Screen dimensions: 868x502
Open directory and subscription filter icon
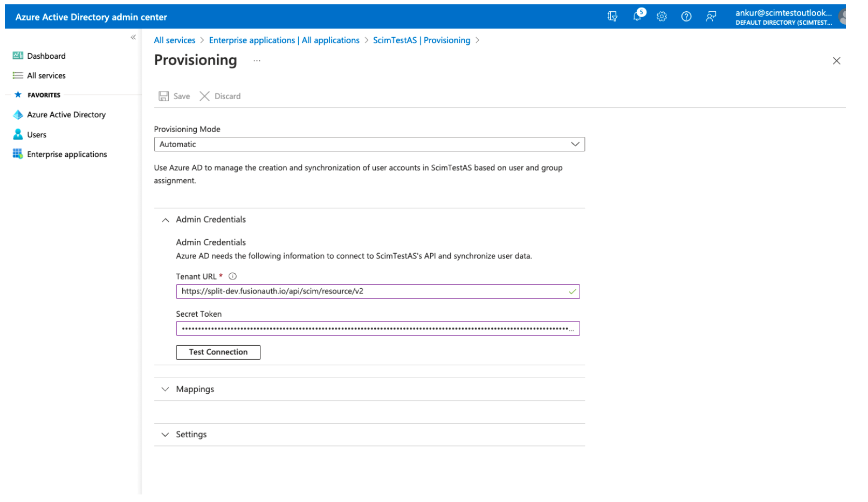pyautogui.click(x=612, y=17)
